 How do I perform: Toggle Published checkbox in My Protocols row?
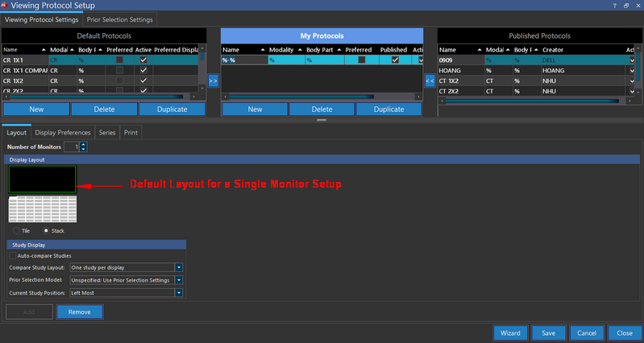pos(394,60)
